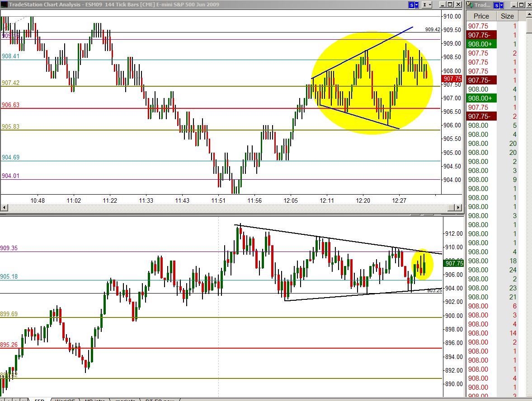Screen dimensions: 532x401
Task: Click the 890.00 value on lower price axis
Action: pyautogui.click(x=454, y=384)
